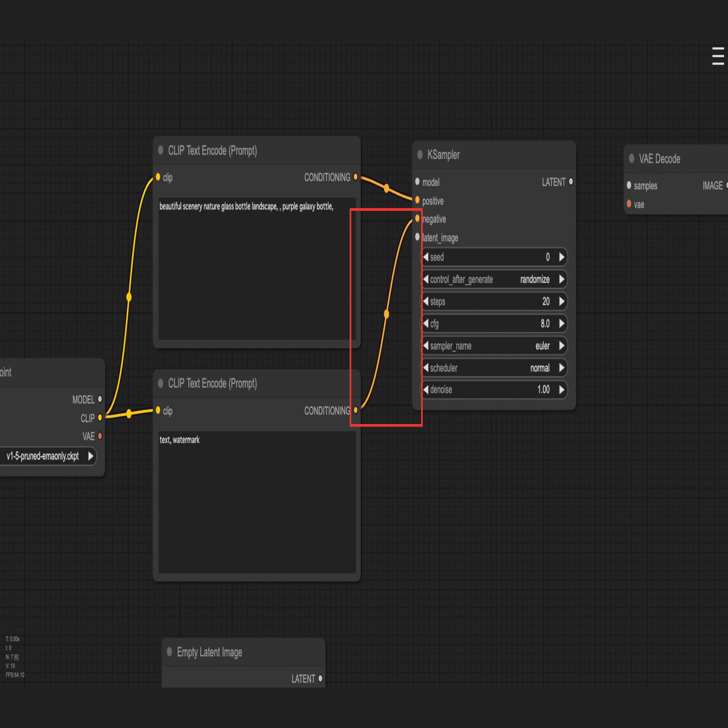Select the top CLIP Text Encode (Prompt) title
The width and height of the screenshot is (728, 728).
[213, 150]
